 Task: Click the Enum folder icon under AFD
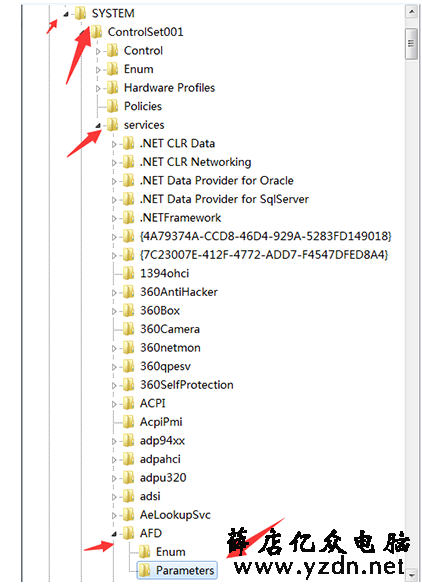[x=145, y=552]
